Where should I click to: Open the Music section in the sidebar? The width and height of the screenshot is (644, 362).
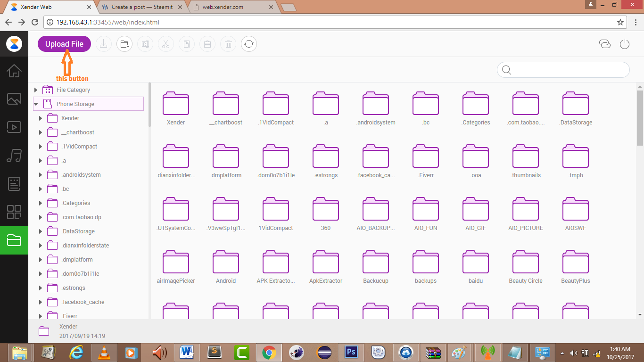point(14,156)
